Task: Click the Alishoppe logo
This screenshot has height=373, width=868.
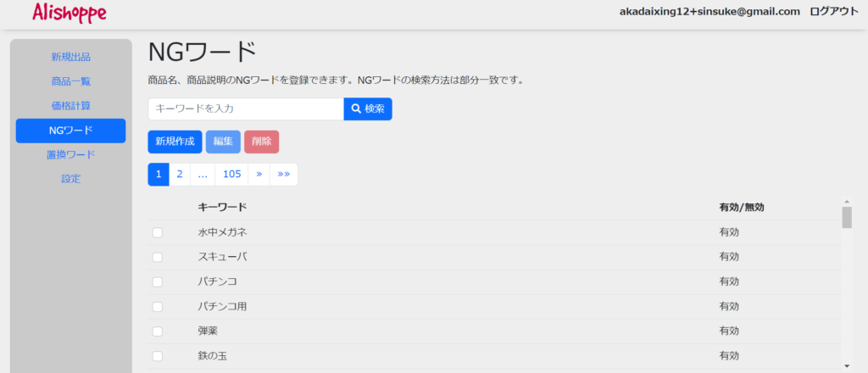Action: click(x=69, y=13)
